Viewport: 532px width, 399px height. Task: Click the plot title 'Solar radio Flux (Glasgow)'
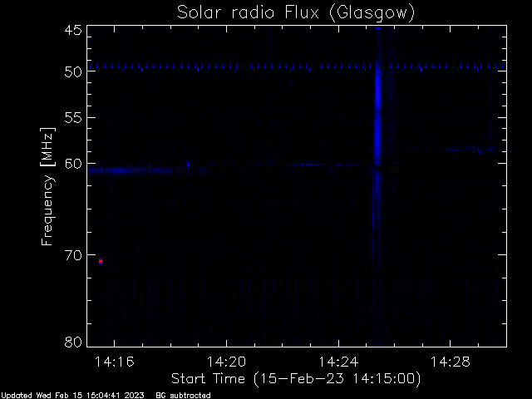[x=296, y=12]
